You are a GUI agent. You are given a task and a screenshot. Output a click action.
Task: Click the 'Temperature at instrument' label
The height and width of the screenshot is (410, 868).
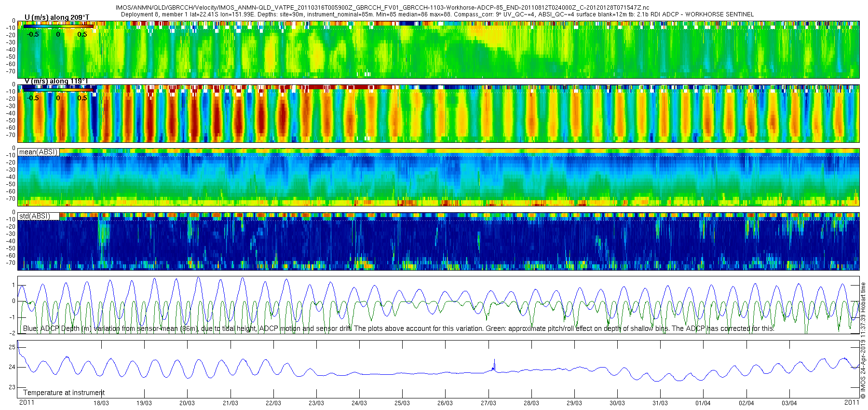coord(64,393)
